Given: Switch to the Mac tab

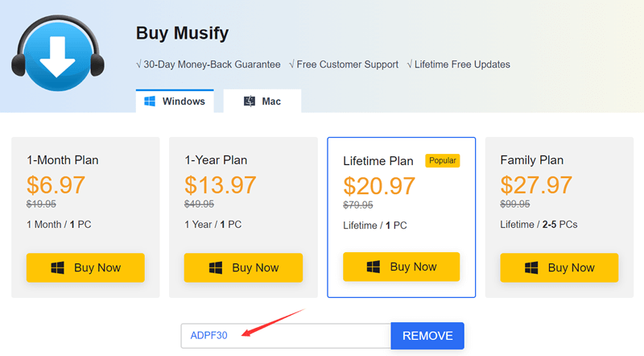Looking at the screenshot, I should pos(262,101).
